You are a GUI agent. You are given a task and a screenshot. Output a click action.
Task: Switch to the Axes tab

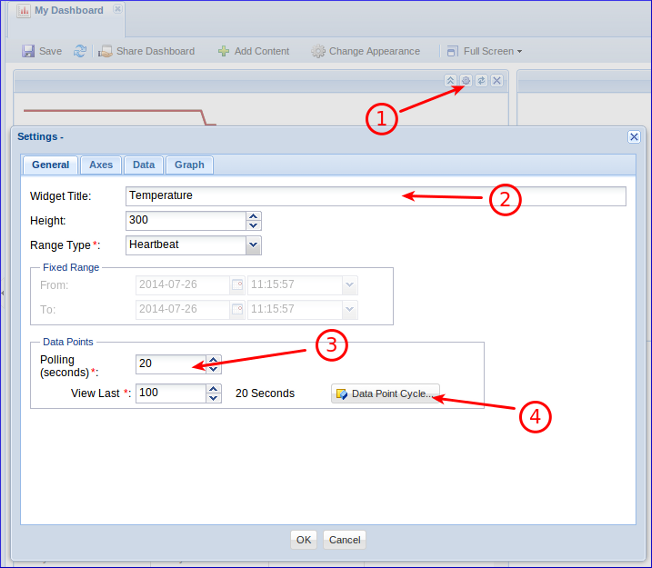click(x=101, y=165)
